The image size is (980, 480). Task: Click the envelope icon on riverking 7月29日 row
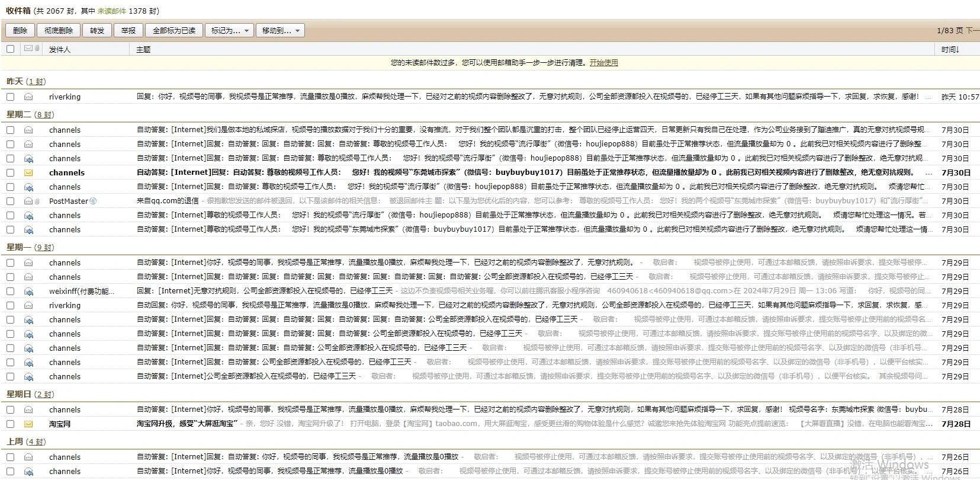point(28,305)
